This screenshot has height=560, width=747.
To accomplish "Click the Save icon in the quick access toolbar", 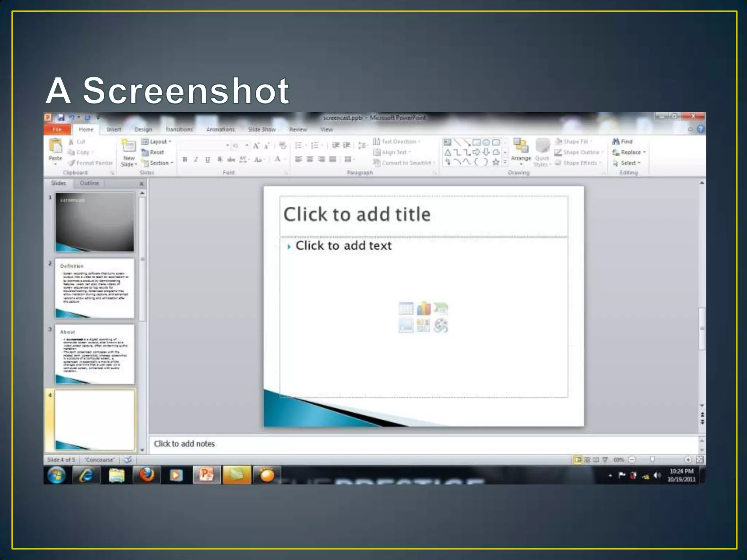I will click(61, 117).
